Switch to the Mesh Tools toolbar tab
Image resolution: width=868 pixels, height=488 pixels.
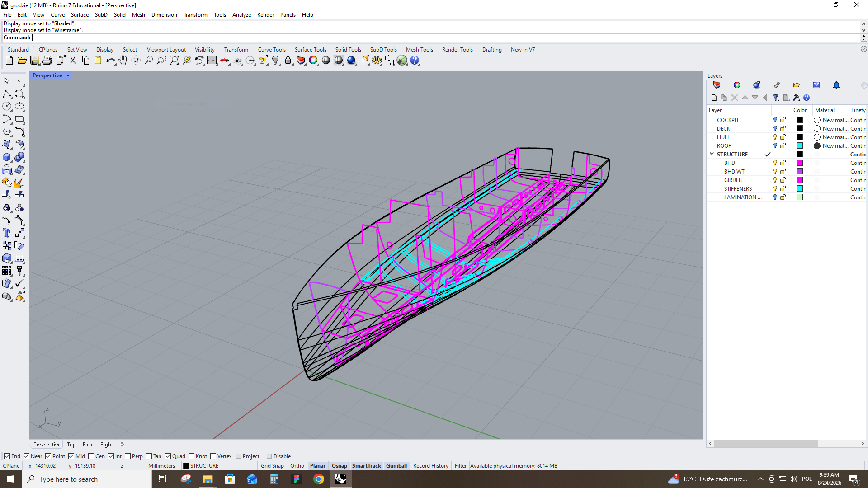(x=419, y=50)
